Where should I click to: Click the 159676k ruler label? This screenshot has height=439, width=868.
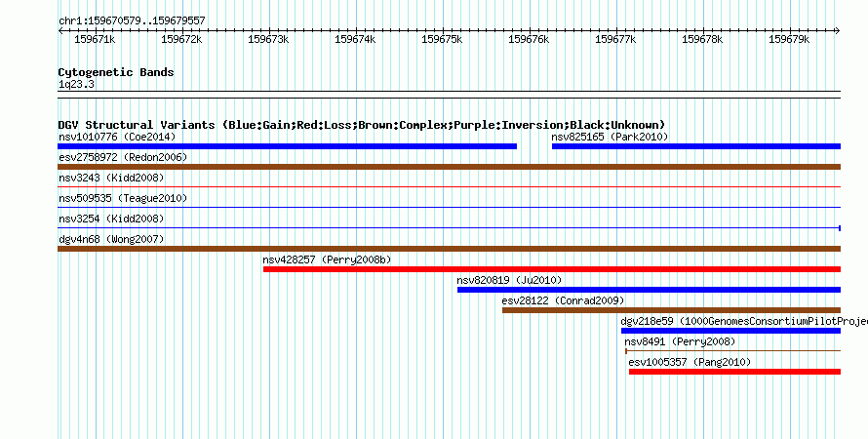529,39
